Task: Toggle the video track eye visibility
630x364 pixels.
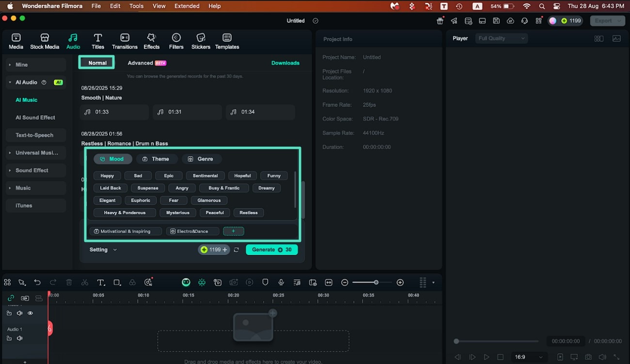Action: (30, 314)
